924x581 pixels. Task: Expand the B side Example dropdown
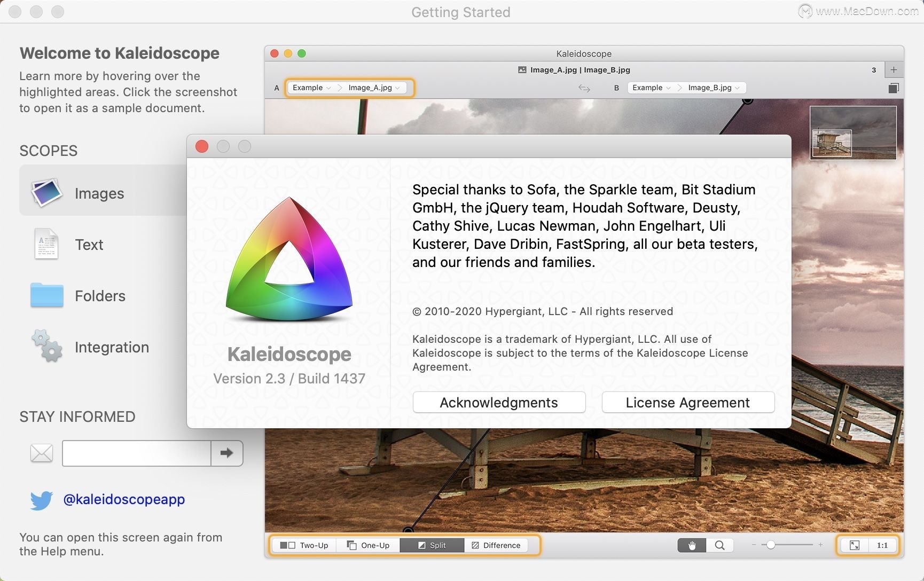[652, 88]
